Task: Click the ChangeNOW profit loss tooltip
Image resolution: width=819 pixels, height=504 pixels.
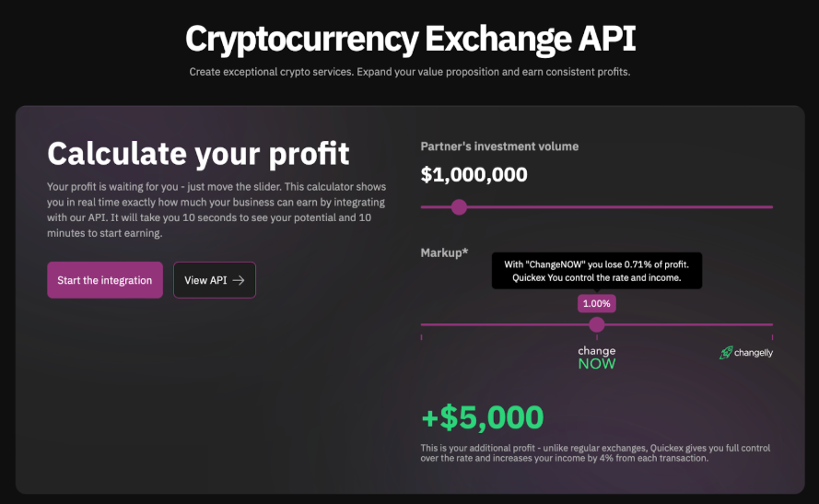Action: pos(596,271)
